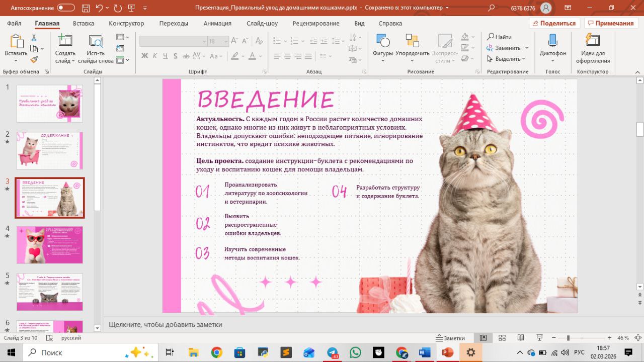
Task: Toggle justify text alignment
Action: point(309,56)
